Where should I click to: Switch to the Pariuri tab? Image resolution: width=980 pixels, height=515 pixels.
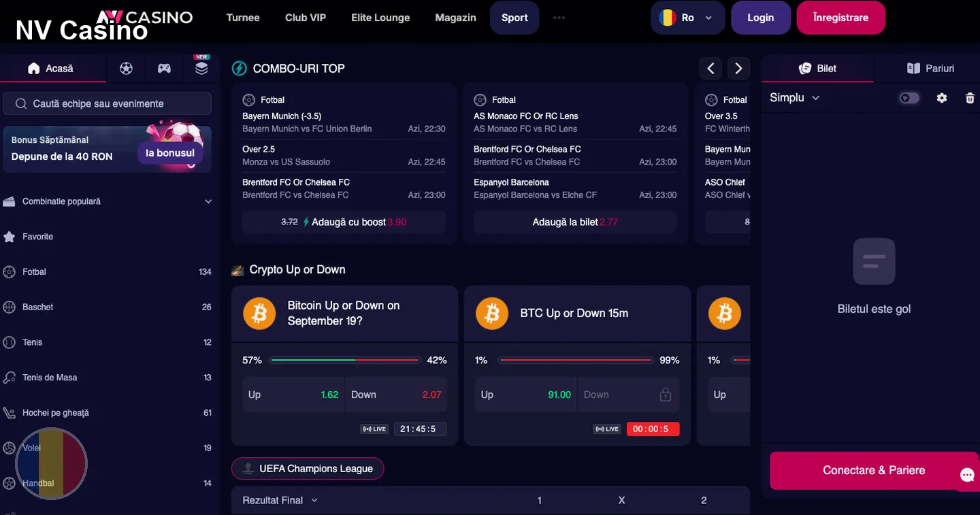click(x=930, y=68)
